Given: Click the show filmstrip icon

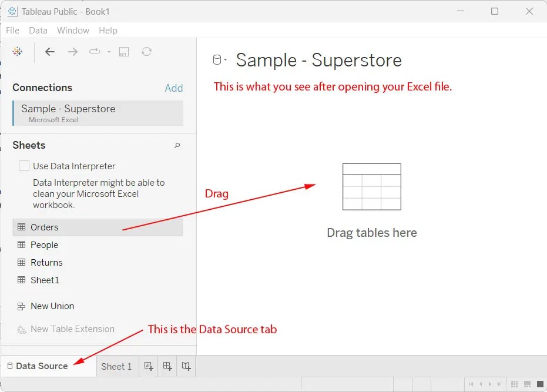Looking at the screenshot, I should pyautogui.click(x=527, y=384).
